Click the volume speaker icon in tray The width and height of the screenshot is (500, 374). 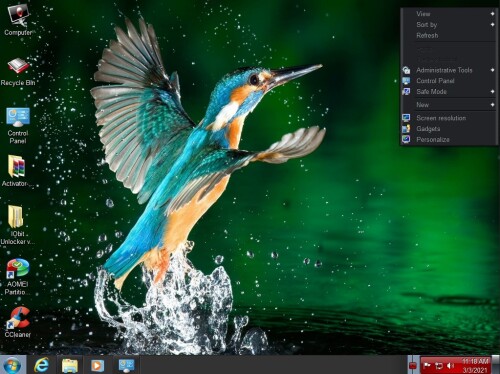point(450,366)
